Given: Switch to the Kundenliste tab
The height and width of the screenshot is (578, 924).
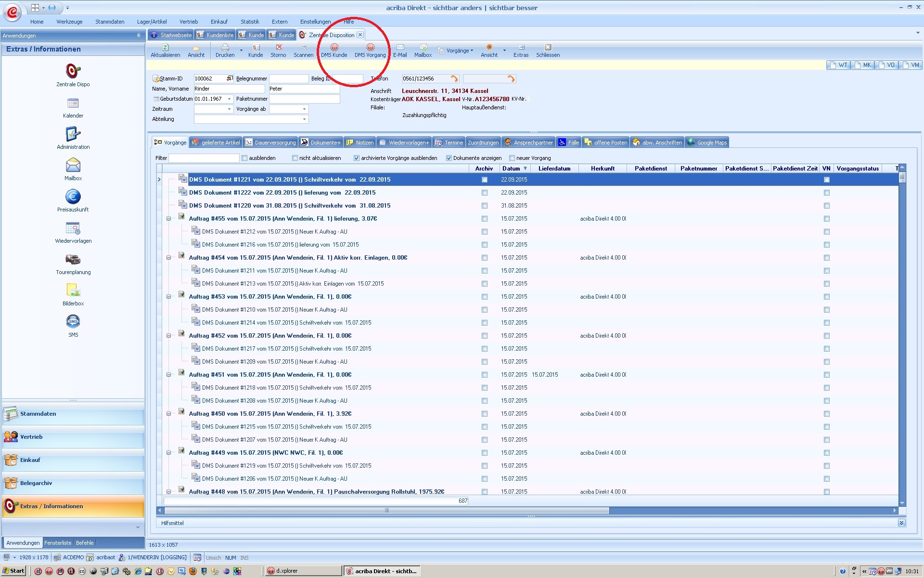Looking at the screenshot, I should pyautogui.click(x=215, y=35).
